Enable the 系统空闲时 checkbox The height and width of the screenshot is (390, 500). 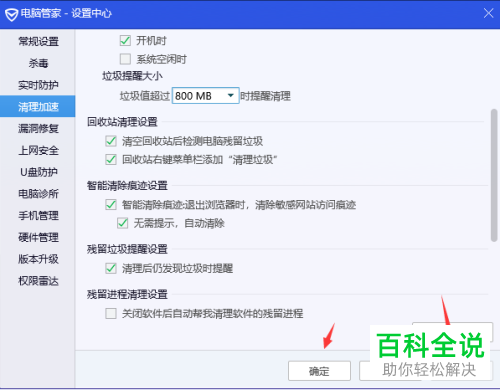(125, 59)
